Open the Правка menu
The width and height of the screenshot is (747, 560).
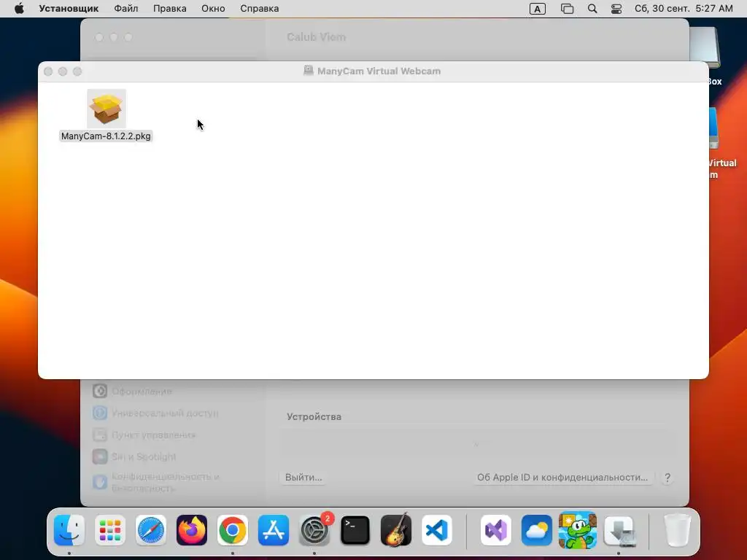[x=169, y=9]
